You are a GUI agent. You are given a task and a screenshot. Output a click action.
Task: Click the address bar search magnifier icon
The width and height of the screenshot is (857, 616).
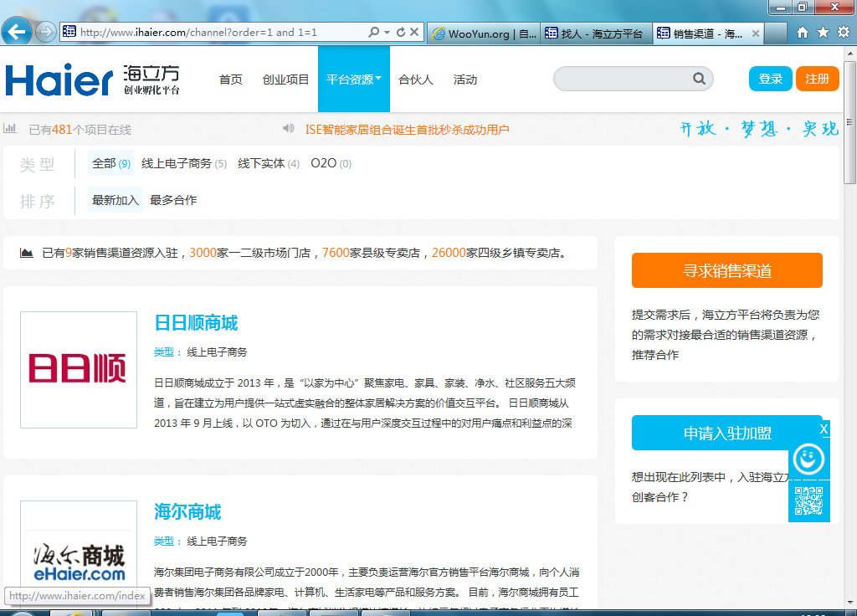coord(374,33)
